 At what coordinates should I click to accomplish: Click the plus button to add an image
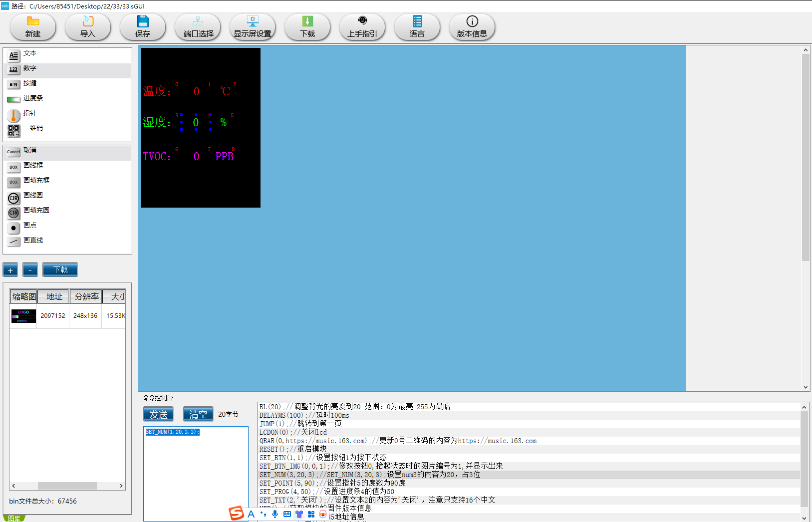(x=10, y=270)
